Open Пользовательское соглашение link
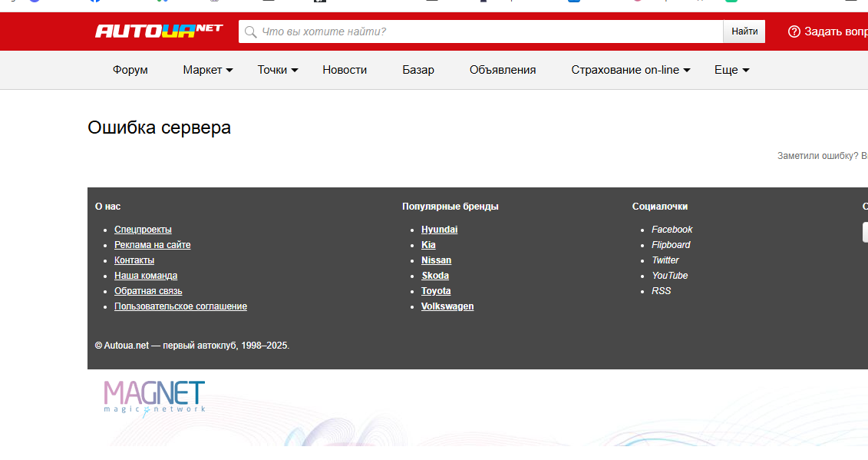Viewport: 868px width, 460px height. tap(180, 306)
